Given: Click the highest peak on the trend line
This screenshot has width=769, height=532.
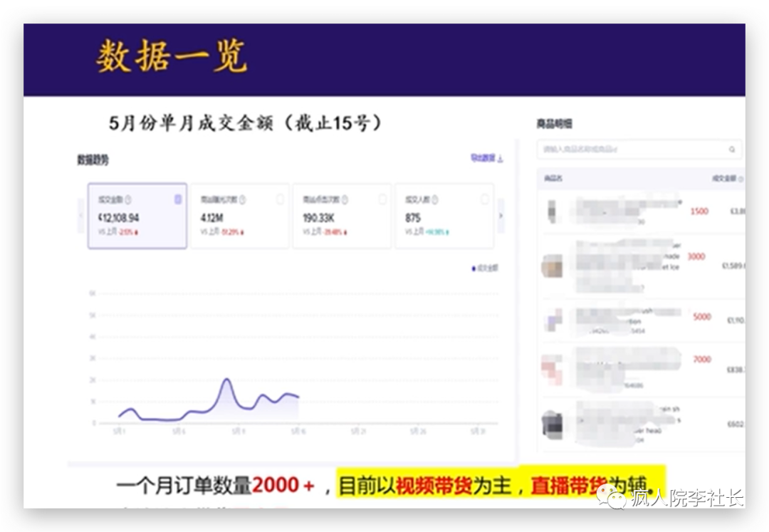Looking at the screenshot, I should (226, 380).
